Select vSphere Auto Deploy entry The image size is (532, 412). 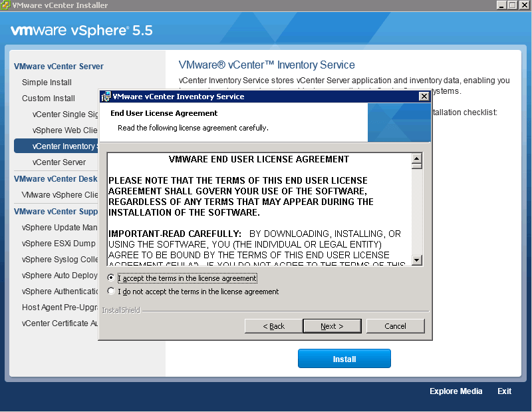point(60,276)
